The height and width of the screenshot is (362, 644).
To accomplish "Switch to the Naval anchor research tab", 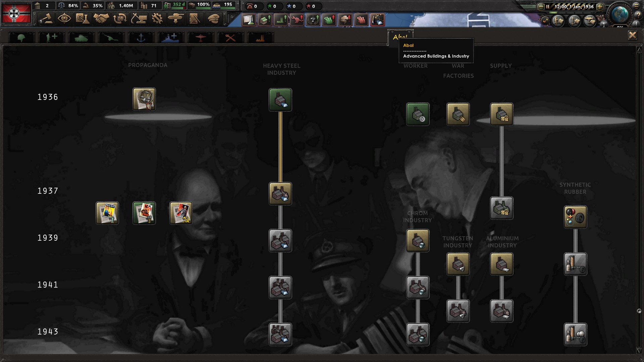I will [x=141, y=38].
